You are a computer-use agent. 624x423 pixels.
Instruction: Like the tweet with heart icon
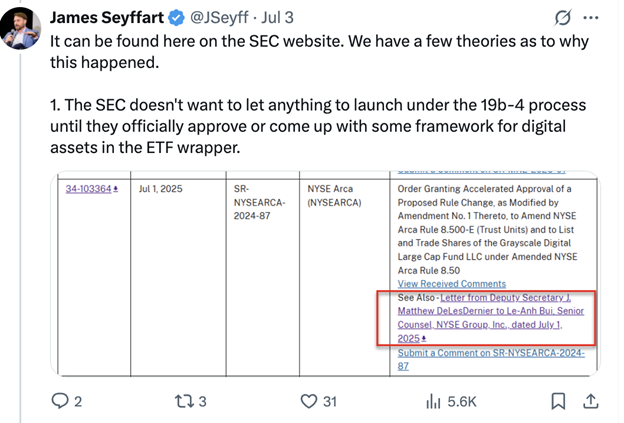tap(310, 401)
